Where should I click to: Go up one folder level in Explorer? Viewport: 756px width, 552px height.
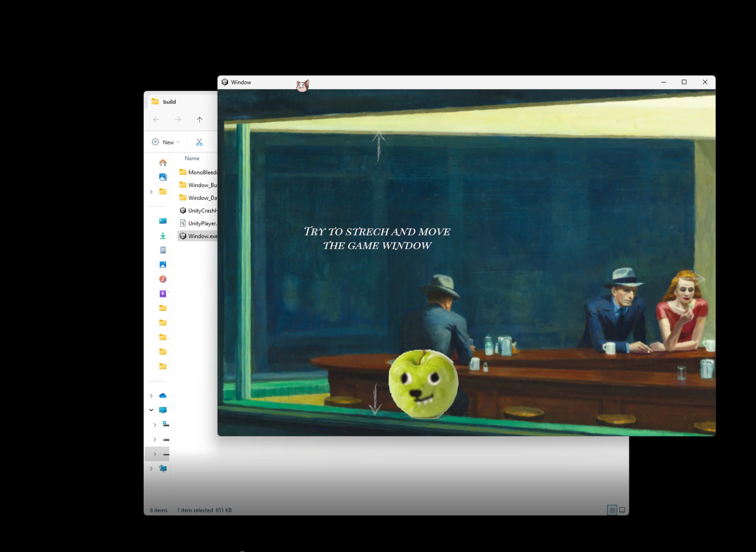199,120
